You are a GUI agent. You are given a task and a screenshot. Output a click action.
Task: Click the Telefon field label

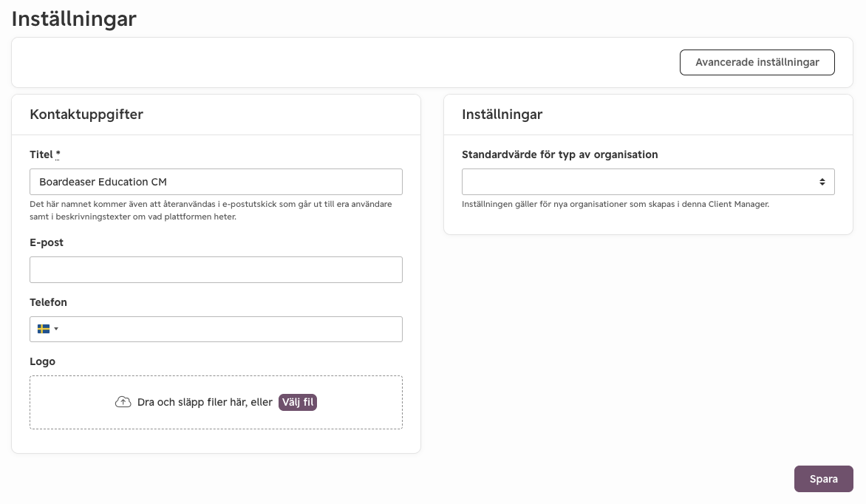[48, 302]
